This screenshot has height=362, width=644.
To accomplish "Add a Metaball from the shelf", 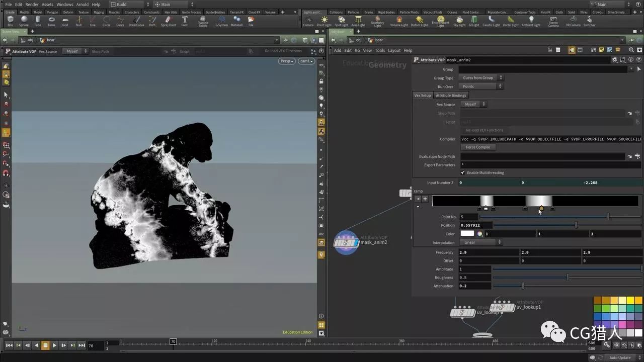I will click(236, 21).
